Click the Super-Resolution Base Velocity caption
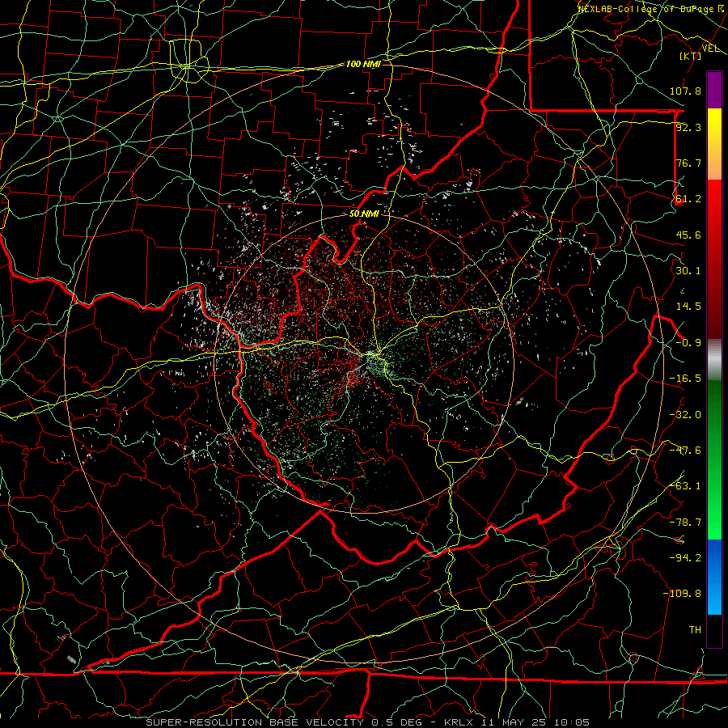Screen dimensions: 728x728 pos(368,722)
